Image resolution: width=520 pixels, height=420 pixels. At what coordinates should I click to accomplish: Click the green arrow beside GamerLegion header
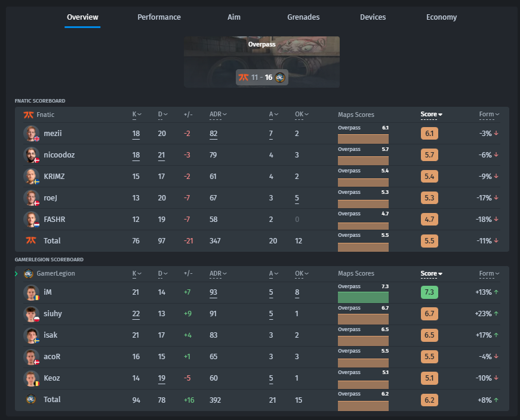click(x=16, y=273)
